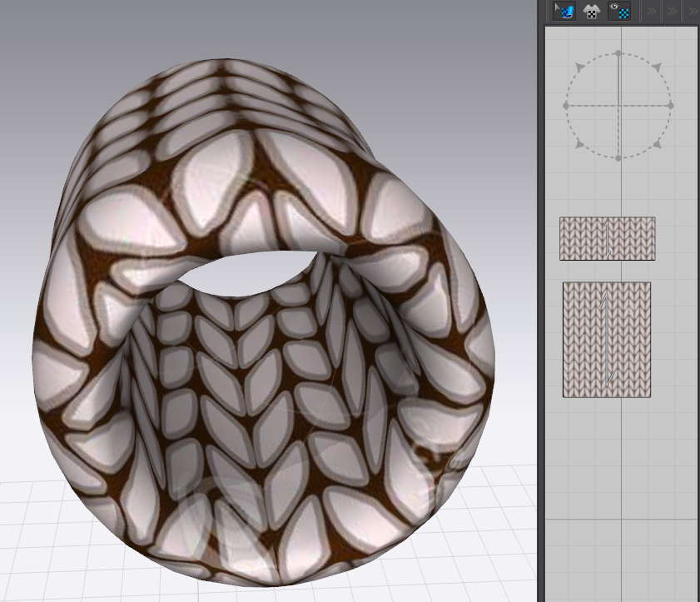Expand the middle double-chevron toolbar overflow

673,11
